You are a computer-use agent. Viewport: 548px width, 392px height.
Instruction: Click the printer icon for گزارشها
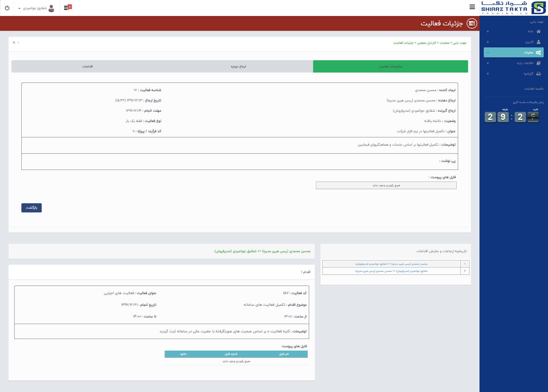539,74
